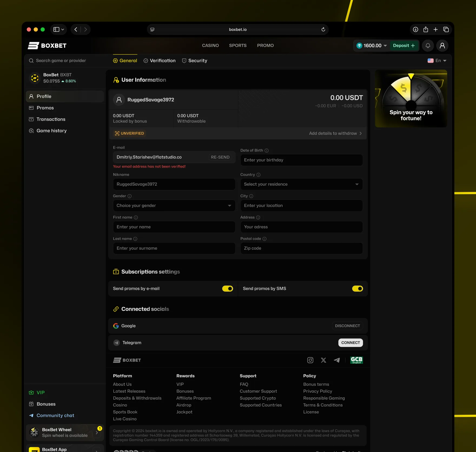Expand Choice your gender dropdown

click(174, 206)
